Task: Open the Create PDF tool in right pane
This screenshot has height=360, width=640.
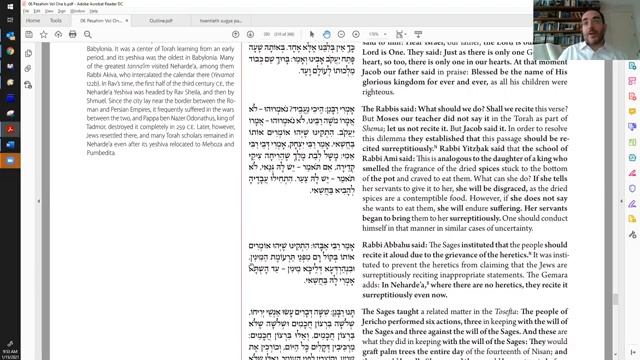Action: coord(632,96)
